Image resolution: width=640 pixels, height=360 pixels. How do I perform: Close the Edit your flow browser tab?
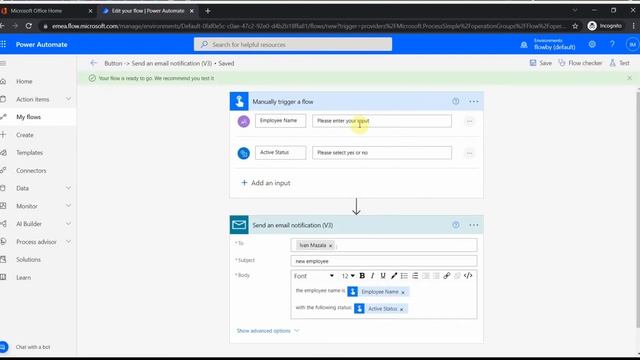[x=191, y=11]
